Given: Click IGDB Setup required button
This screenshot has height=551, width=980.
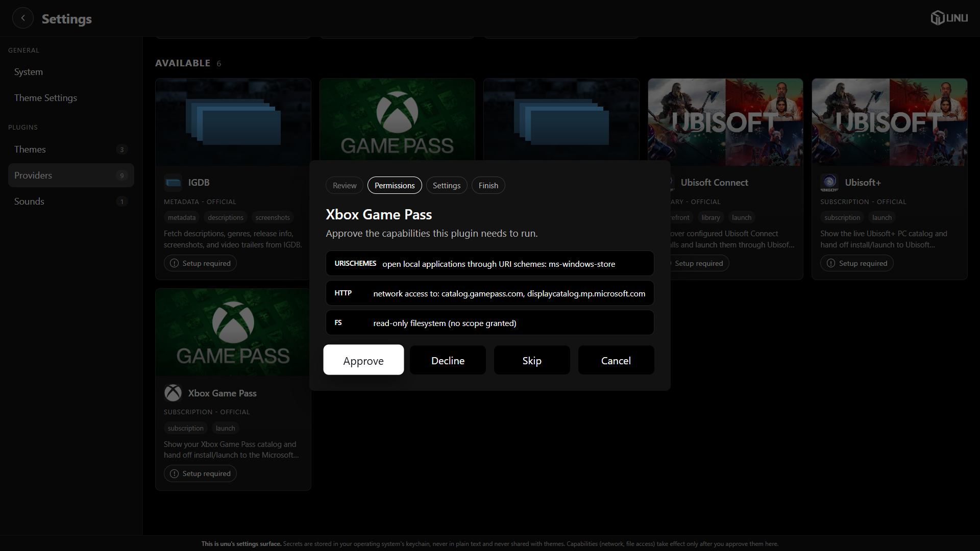Looking at the screenshot, I should [200, 263].
